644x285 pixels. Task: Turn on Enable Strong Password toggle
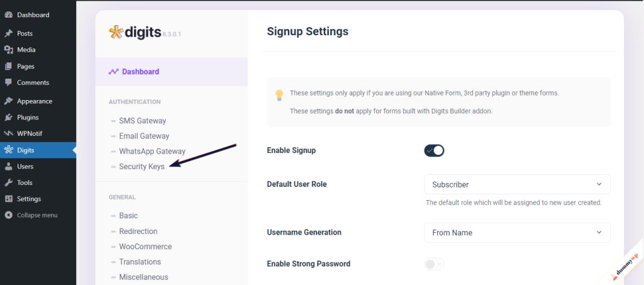tap(434, 264)
